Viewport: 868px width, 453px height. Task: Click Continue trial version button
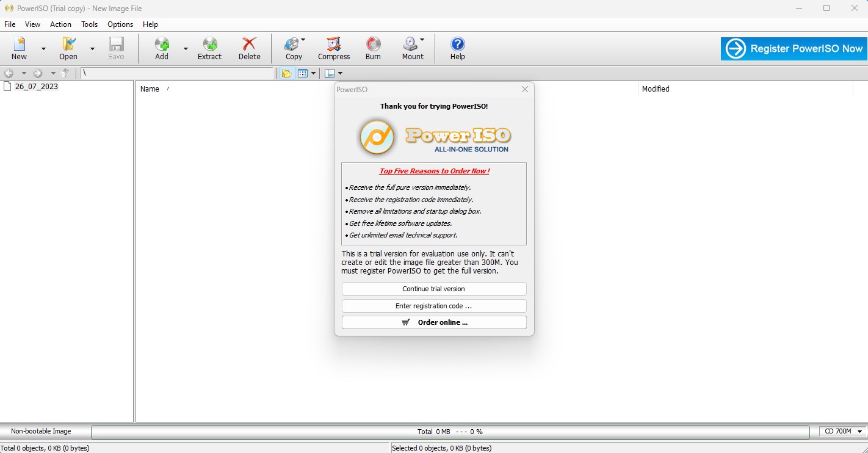433,289
